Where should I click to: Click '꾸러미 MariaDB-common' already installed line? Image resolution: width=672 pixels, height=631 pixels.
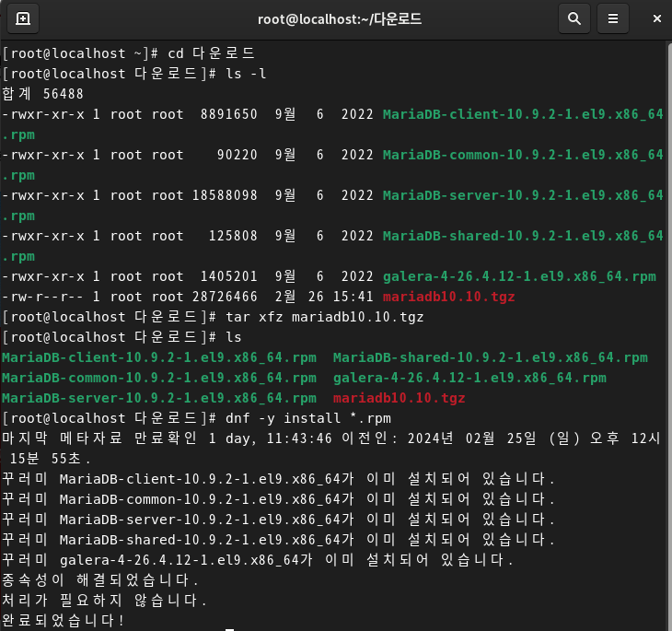click(x=278, y=499)
